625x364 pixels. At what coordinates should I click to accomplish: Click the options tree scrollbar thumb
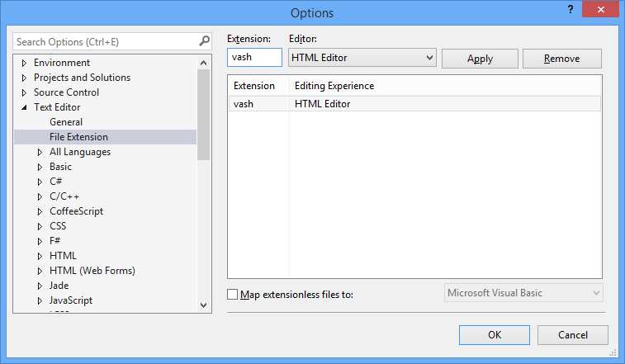(203, 115)
